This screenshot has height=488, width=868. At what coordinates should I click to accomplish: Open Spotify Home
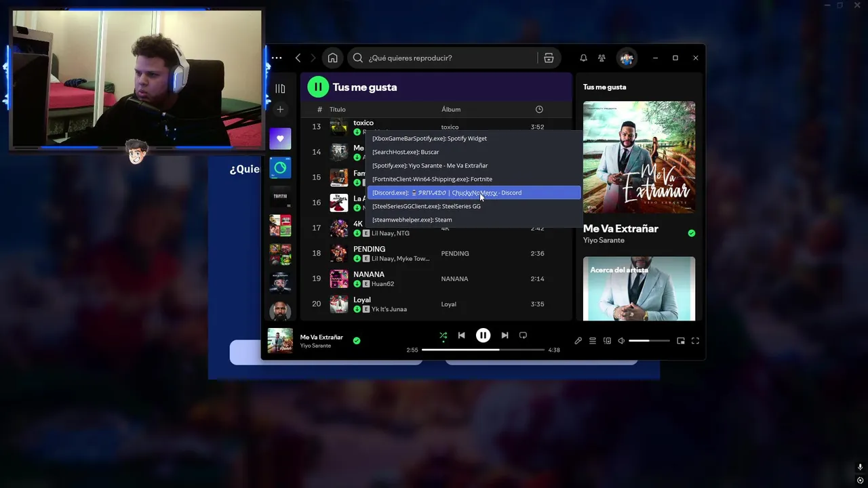(x=332, y=58)
